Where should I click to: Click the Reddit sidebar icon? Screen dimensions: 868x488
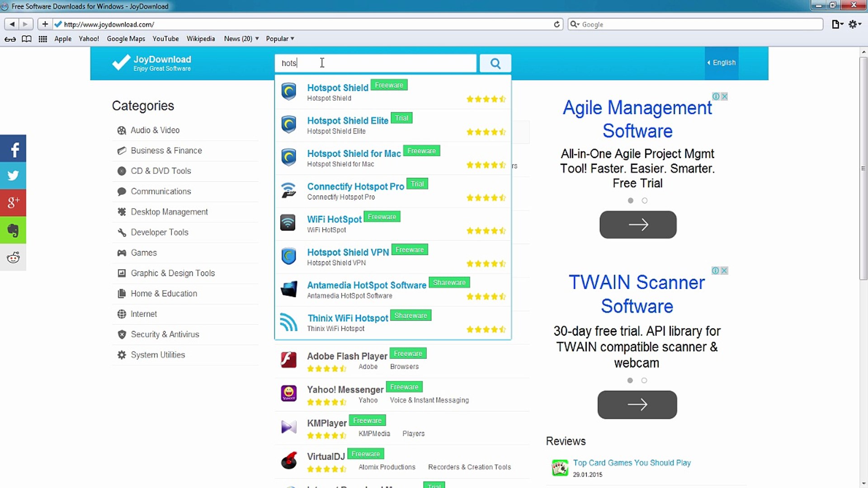click(x=13, y=258)
